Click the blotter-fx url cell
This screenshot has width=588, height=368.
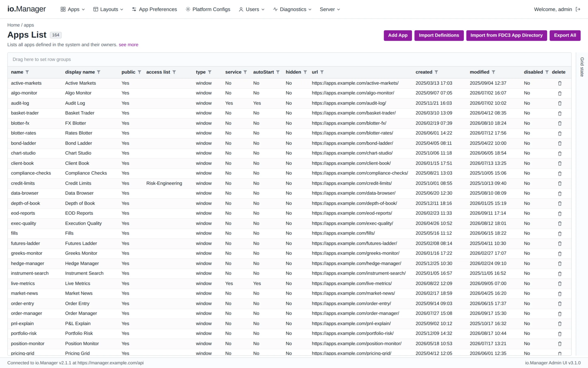[349, 123]
